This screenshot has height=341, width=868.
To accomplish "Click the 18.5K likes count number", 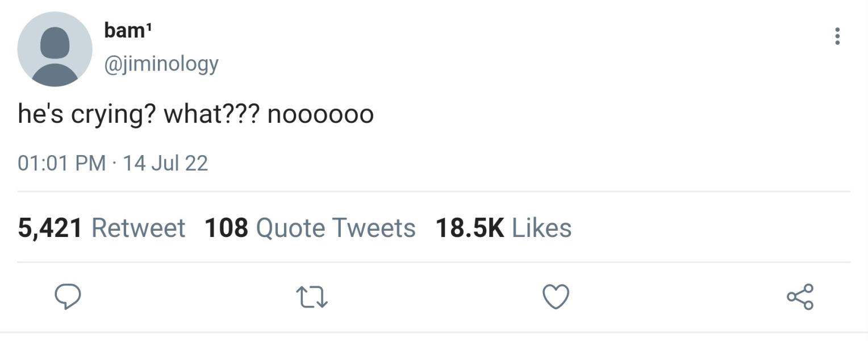I will (x=470, y=228).
